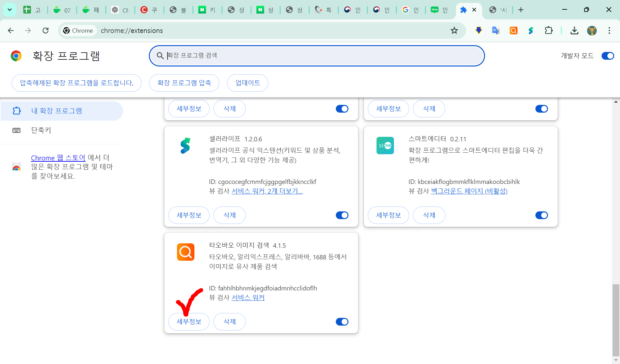Select 단축키 in the sidebar
The image size is (620, 364).
click(x=41, y=130)
